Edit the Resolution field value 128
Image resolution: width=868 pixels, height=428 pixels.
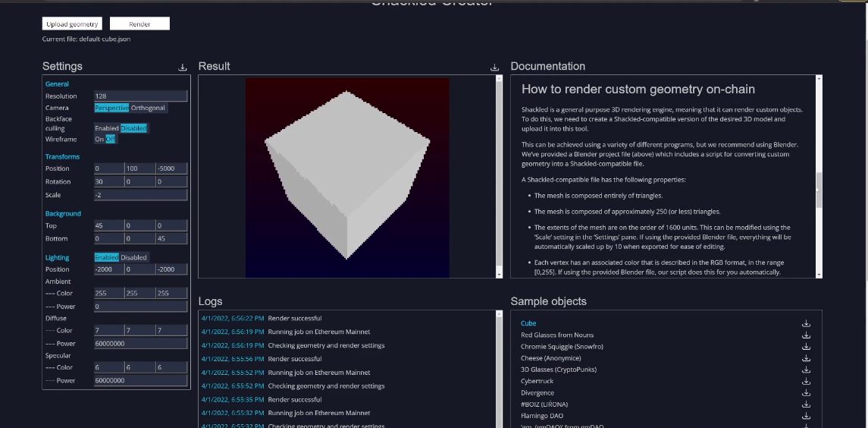(x=140, y=96)
